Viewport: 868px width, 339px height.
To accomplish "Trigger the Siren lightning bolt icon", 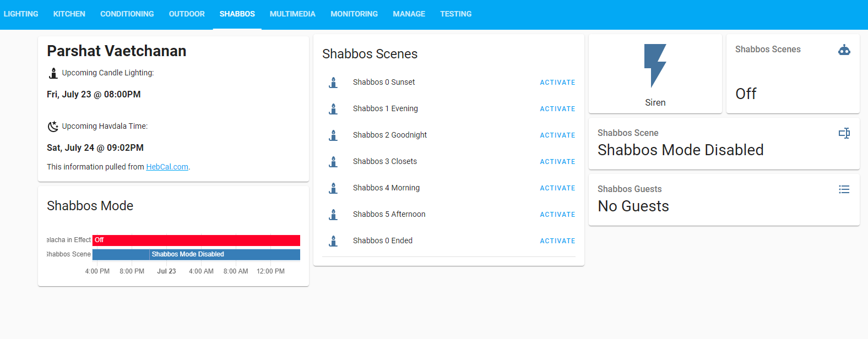I will point(655,66).
